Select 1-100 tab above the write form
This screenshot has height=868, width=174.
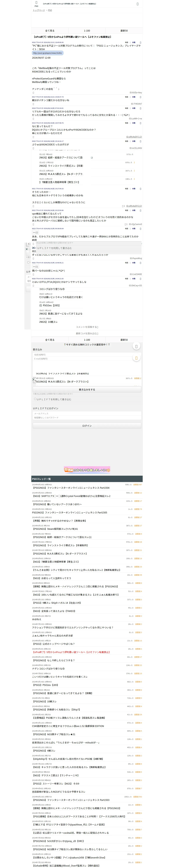[87, 340]
